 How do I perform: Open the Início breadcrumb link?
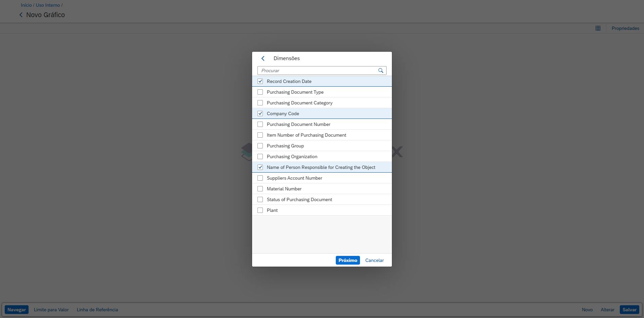(26, 5)
